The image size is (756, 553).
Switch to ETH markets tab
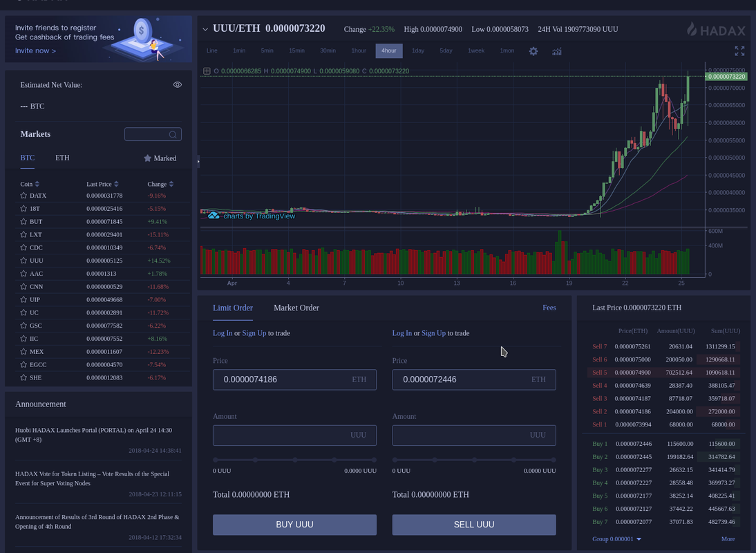pyautogui.click(x=62, y=158)
